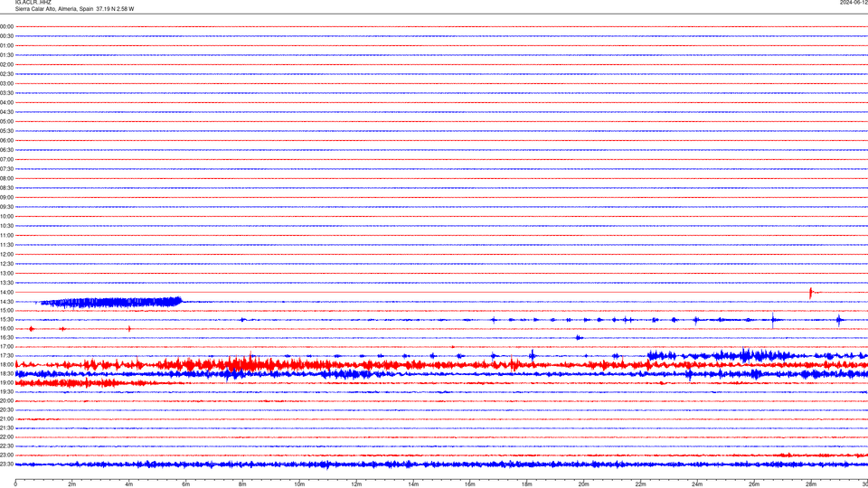Pick the 15:30 trace label
The width and height of the screenshot is (868, 488).
click(6, 320)
